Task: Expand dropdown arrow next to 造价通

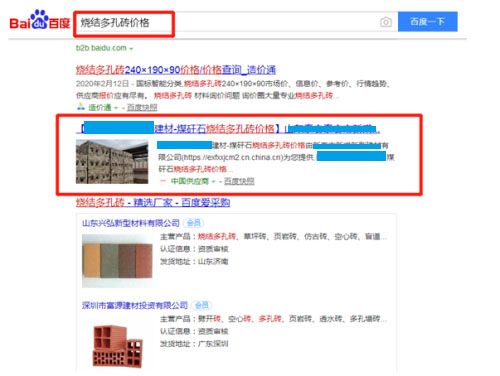Action: (116, 108)
